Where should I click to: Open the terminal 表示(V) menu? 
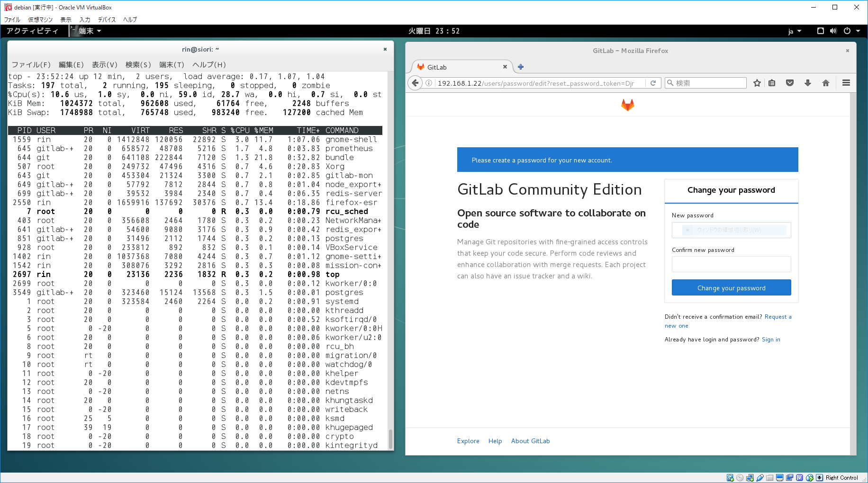(104, 64)
